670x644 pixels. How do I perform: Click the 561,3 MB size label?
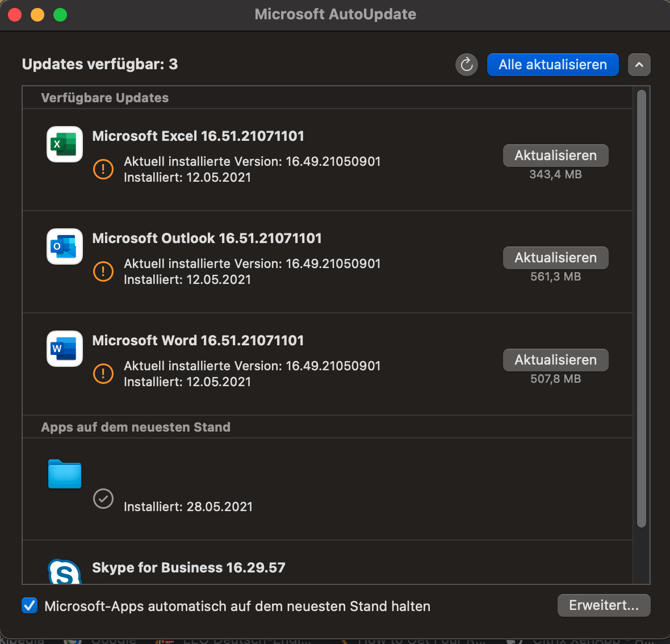[x=555, y=277]
